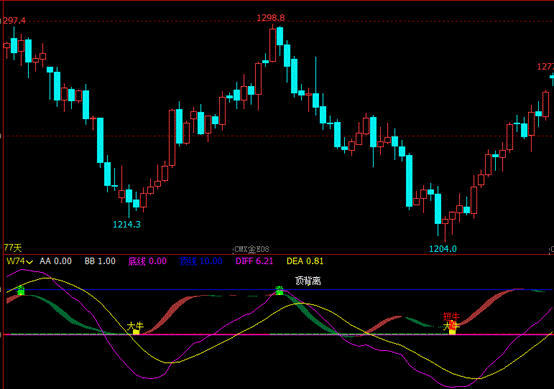Click the 77天 period label

pyautogui.click(x=13, y=248)
